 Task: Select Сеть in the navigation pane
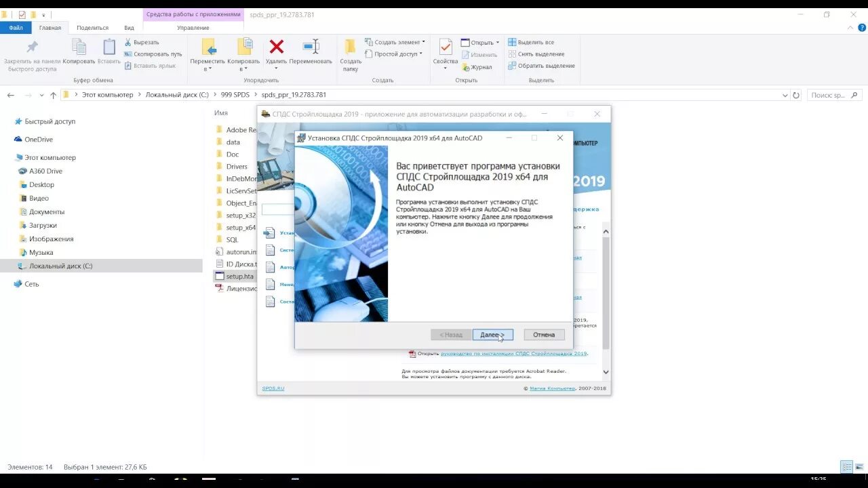coord(31,285)
